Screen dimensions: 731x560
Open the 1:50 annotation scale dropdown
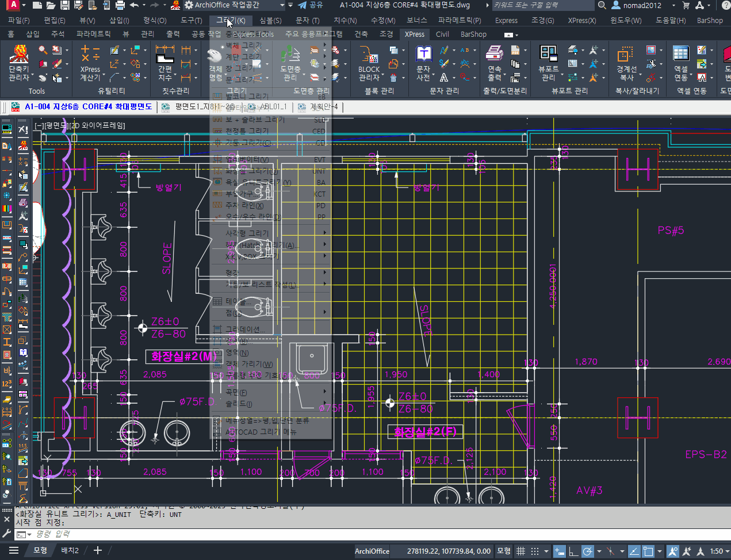(x=719, y=551)
